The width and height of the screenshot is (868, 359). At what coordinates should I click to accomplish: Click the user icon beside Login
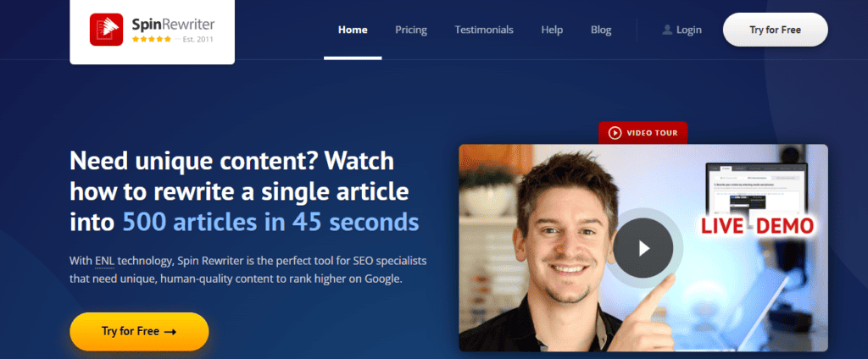click(x=667, y=30)
